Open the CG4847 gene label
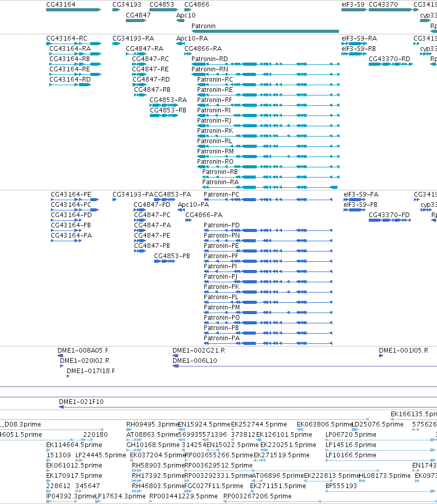 pos(138,15)
